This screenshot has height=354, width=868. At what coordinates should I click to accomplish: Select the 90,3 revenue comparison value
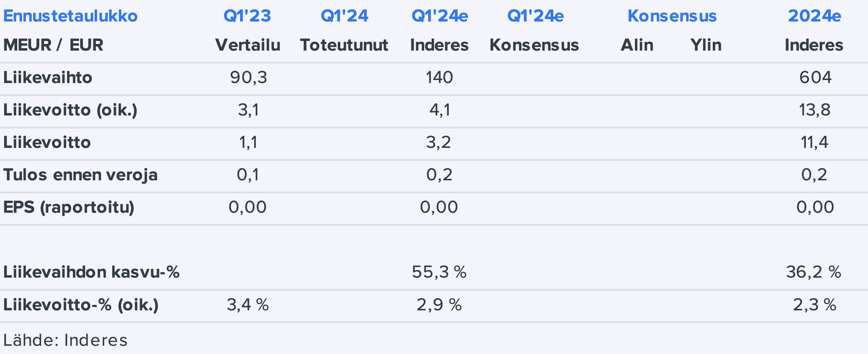click(x=248, y=78)
